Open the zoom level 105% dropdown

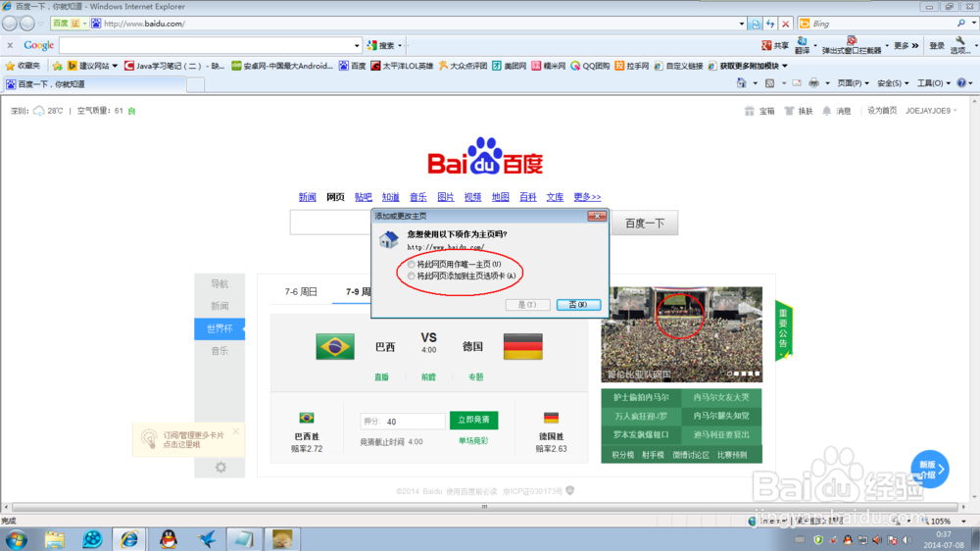tap(963, 521)
